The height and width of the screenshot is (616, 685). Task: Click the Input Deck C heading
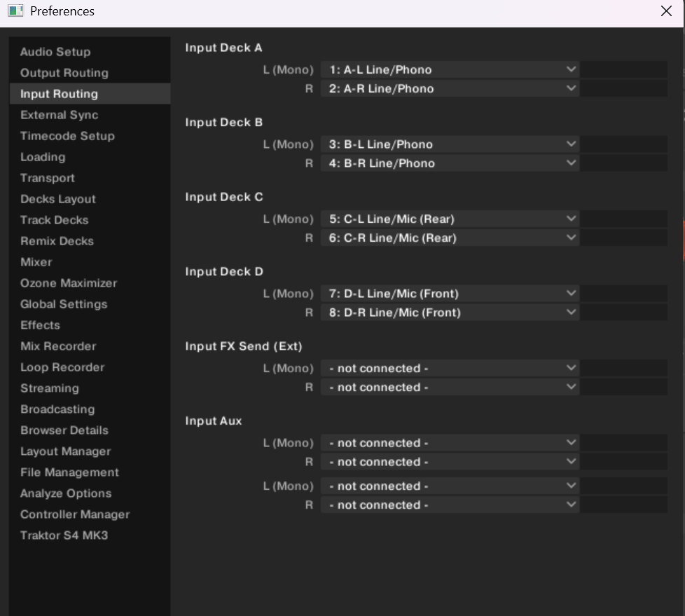pyautogui.click(x=224, y=197)
